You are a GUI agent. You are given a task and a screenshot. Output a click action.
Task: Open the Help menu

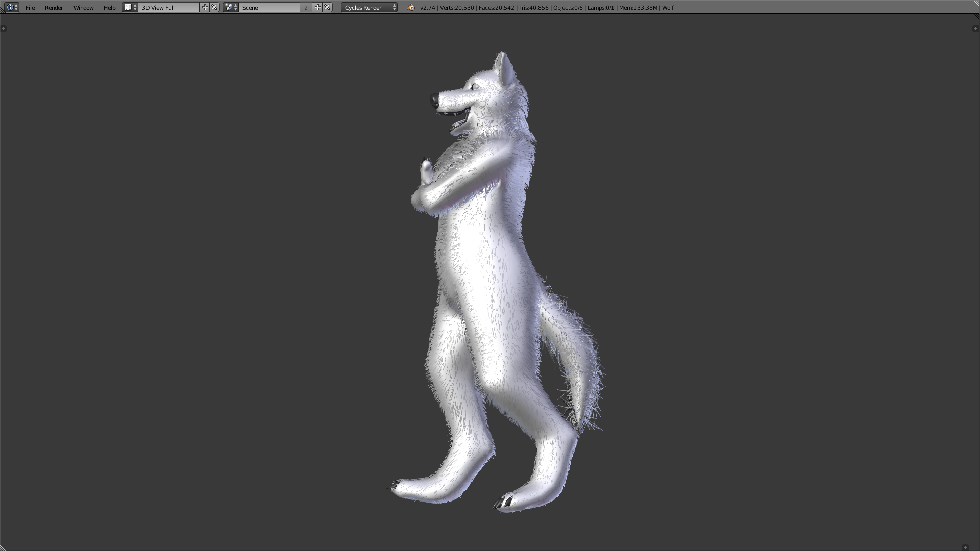coord(109,8)
